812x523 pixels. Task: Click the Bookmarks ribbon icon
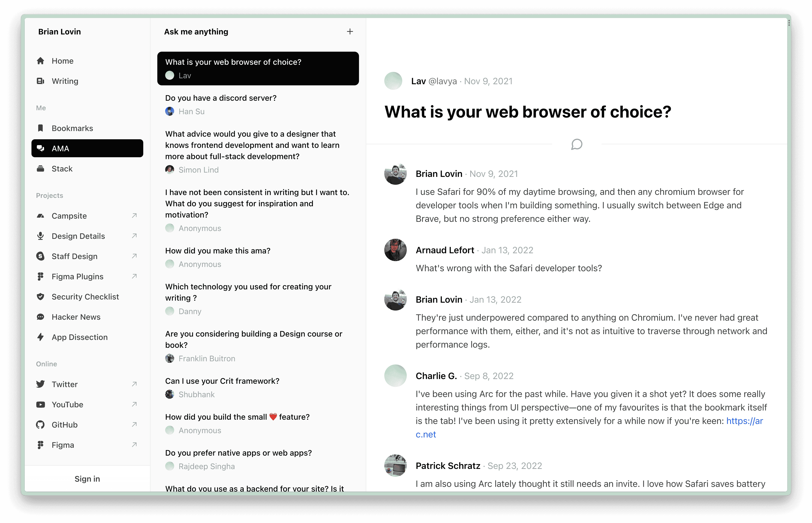pyautogui.click(x=40, y=128)
